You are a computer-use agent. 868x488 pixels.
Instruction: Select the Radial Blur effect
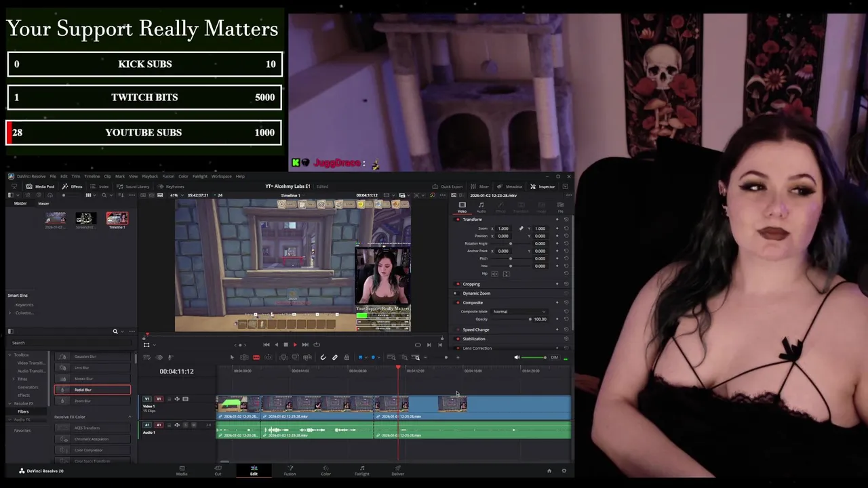[92, 390]
